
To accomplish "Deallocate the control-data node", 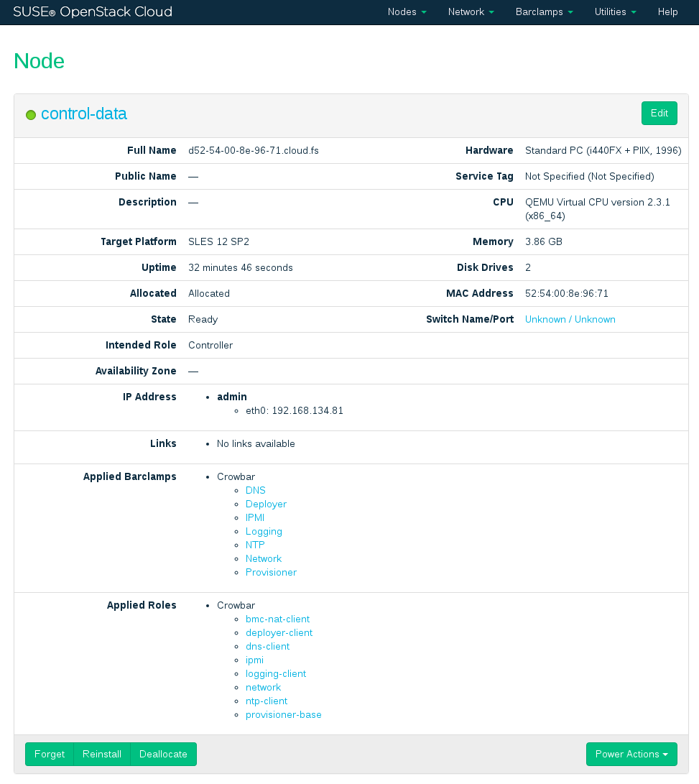I will pos(163,755).
